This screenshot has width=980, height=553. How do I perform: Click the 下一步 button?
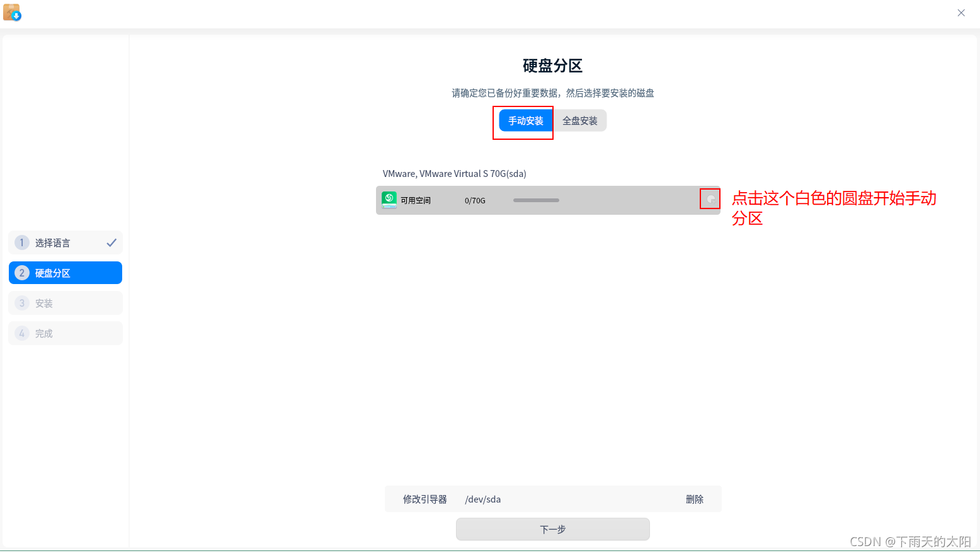553,529
